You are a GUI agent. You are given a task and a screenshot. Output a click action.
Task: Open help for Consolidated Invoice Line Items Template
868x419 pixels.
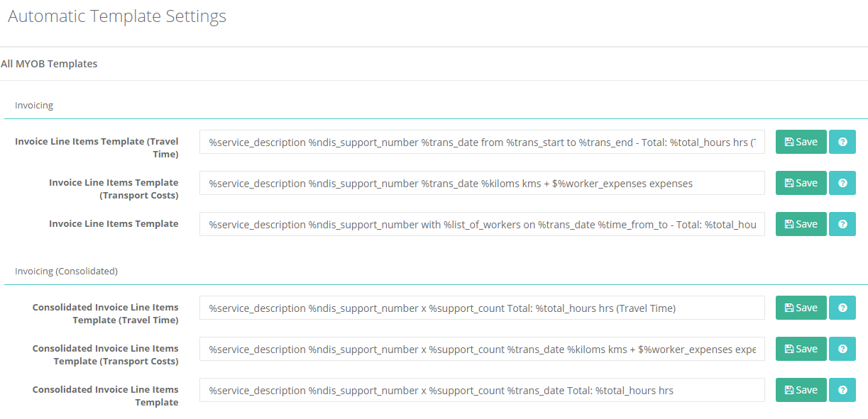coord(842,390)
